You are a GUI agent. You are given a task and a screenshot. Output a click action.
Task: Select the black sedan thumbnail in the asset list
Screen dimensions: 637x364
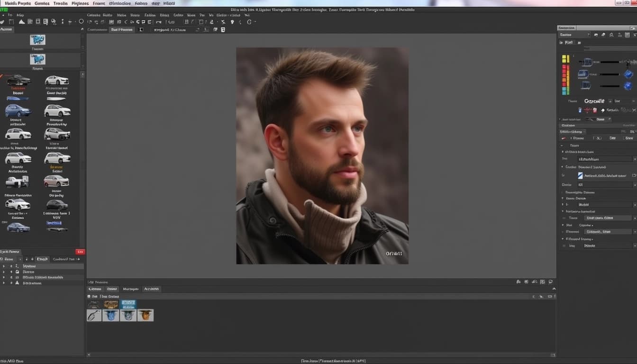[18, 80]
